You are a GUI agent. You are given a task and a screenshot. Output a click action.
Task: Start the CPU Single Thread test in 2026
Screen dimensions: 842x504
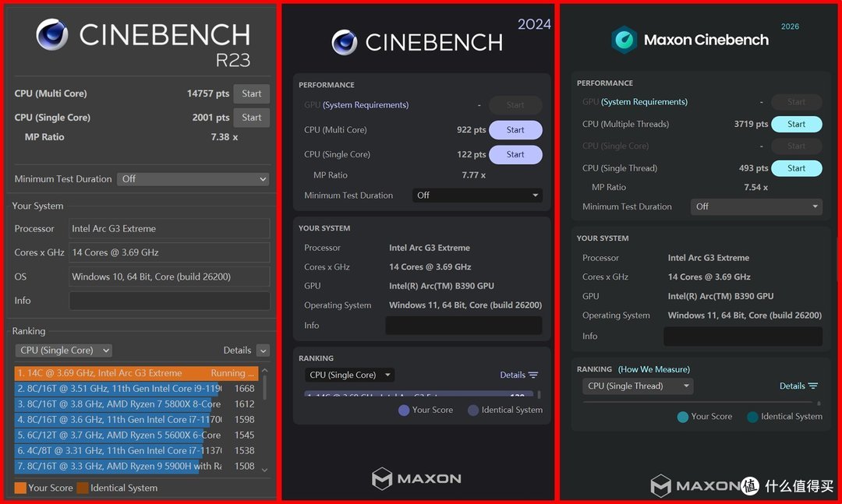[x=796, y=168]
